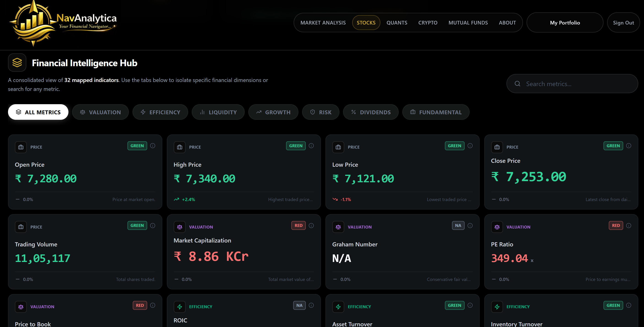This screenshot has width=644, height=327.
Task: Click the NavAnalytica logo
Action: click(x=63, y=23)
